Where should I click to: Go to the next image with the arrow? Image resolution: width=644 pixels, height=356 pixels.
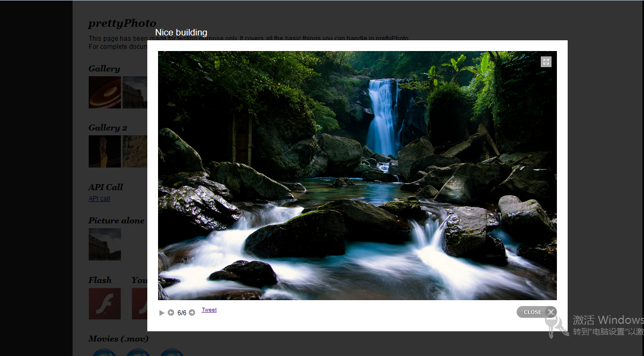click(192, 313)
